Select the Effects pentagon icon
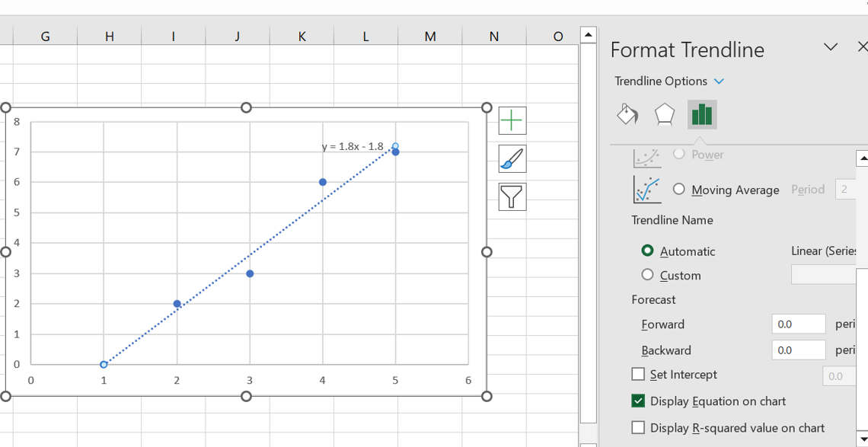This screenshot has height=447, width=868. pyautogui.click(x=665, y=115)
